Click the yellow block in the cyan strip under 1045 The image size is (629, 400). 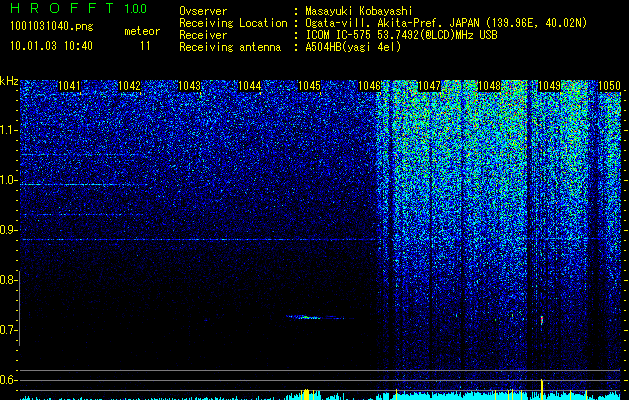tap(306, 394)
